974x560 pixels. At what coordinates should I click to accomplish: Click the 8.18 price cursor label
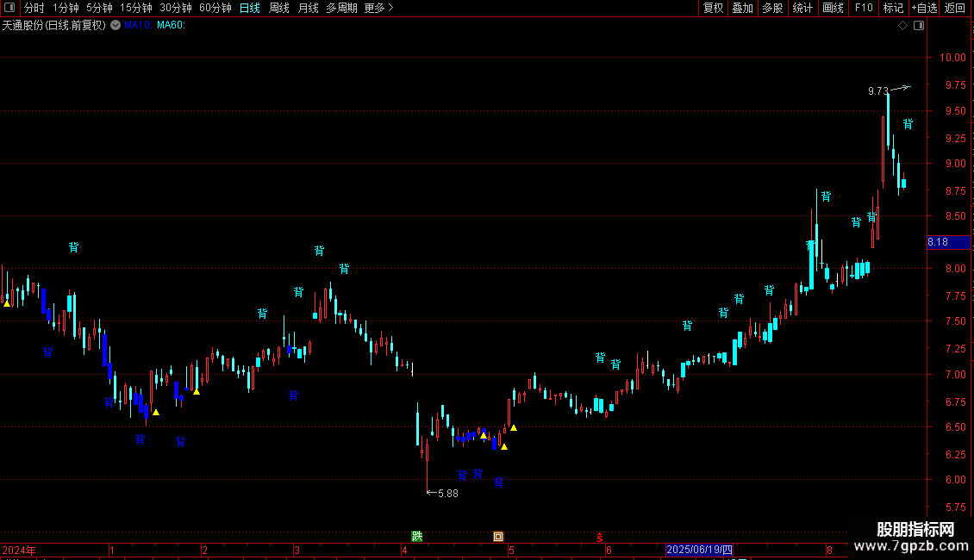948,242
